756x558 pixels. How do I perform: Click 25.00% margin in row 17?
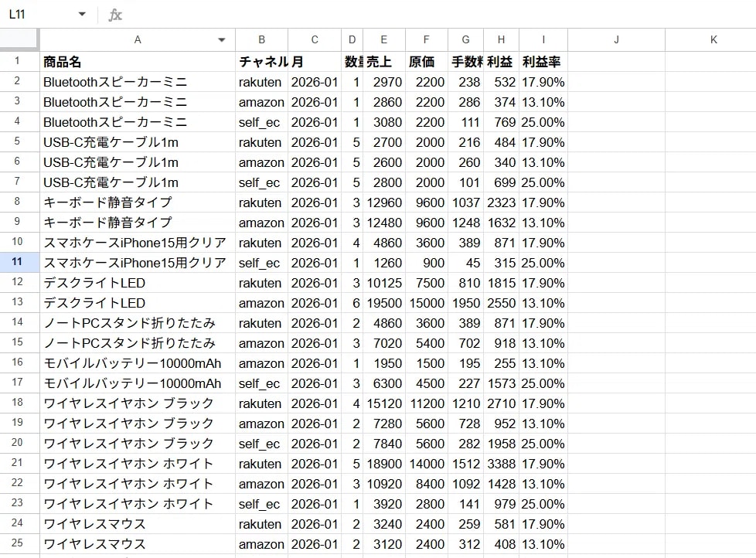543,383
